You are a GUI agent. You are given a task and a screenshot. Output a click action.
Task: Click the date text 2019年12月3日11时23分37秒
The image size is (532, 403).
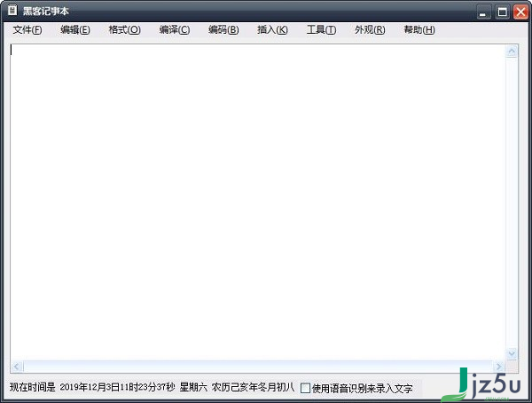[x=117, y=387]
